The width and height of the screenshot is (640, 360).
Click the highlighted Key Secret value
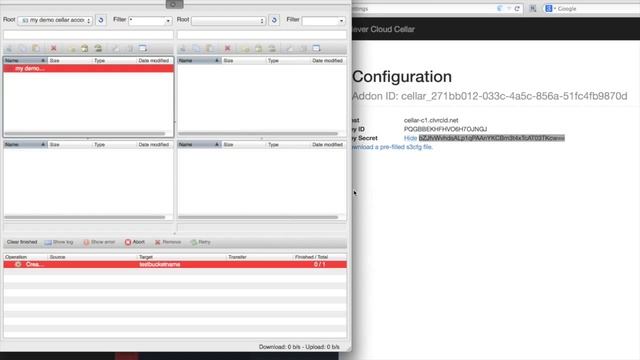pyautogui.click(x=492, y=138)
